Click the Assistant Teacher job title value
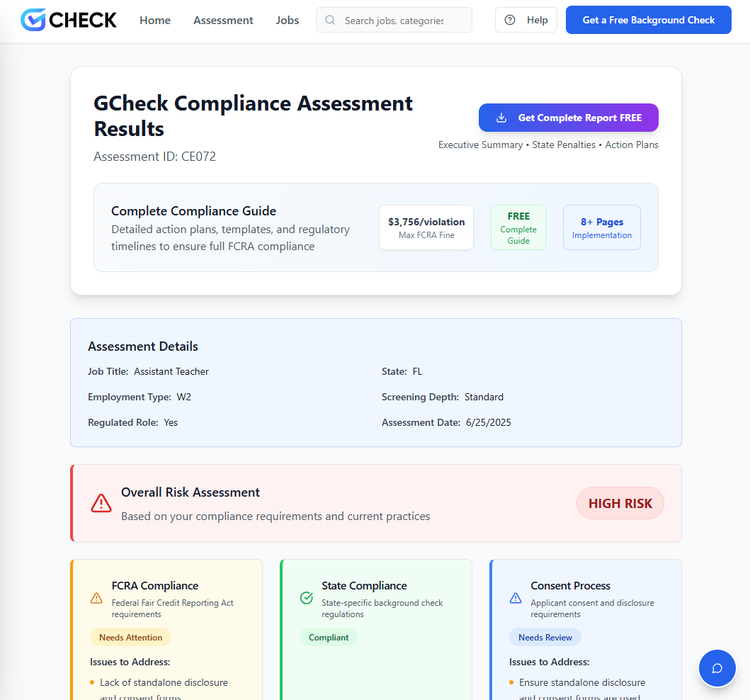The height and width of the screenshot is (700, 750). click(171, 371)
